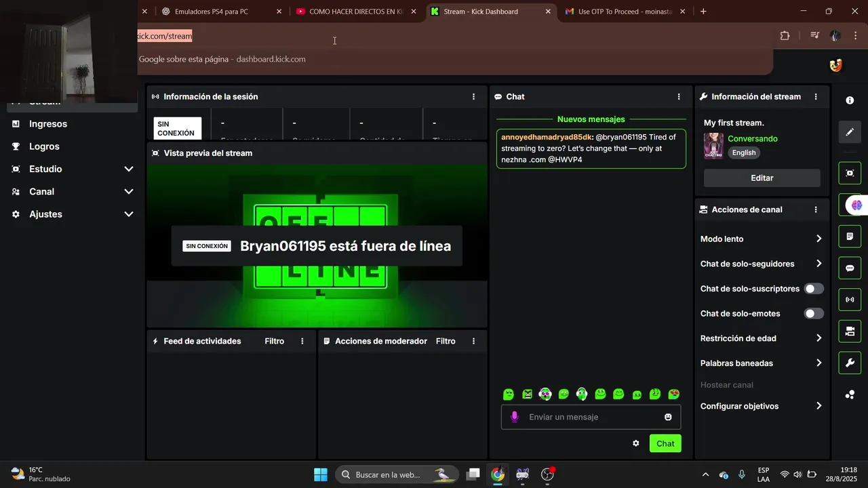Open Información del stream three-dot menu
The height and width of the screenshot is (488, 868).
[816, 97]
